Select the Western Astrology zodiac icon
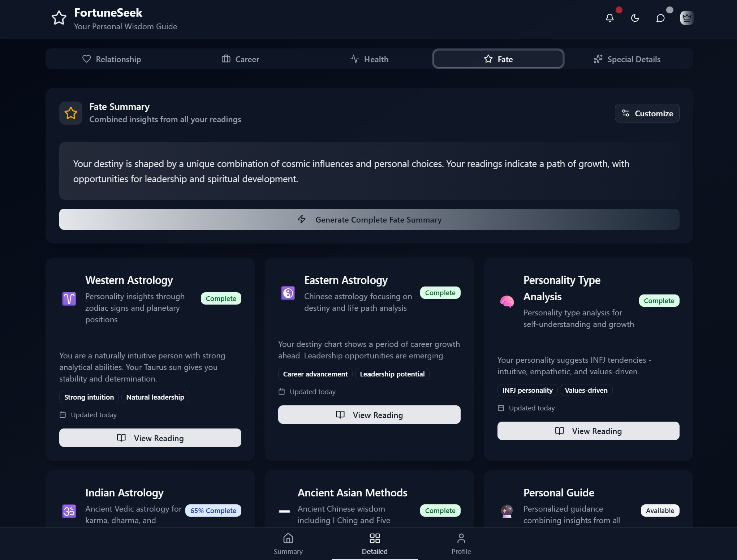The image size is (737, 560). (69, 299)
